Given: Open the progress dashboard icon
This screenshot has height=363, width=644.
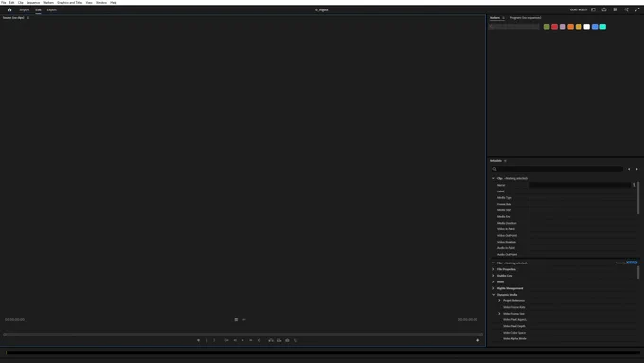Looking at the screenshot, I should 616,9.
